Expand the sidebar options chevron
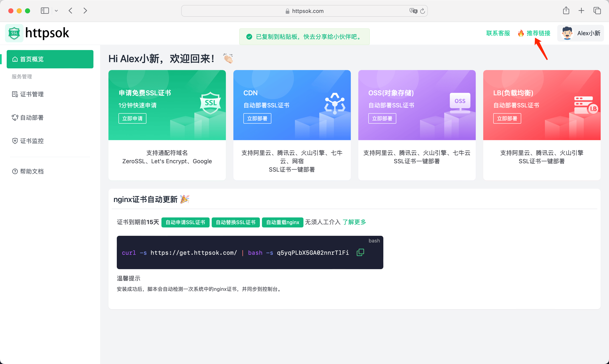Screen dimensions: 609x364 pos(57,11)
